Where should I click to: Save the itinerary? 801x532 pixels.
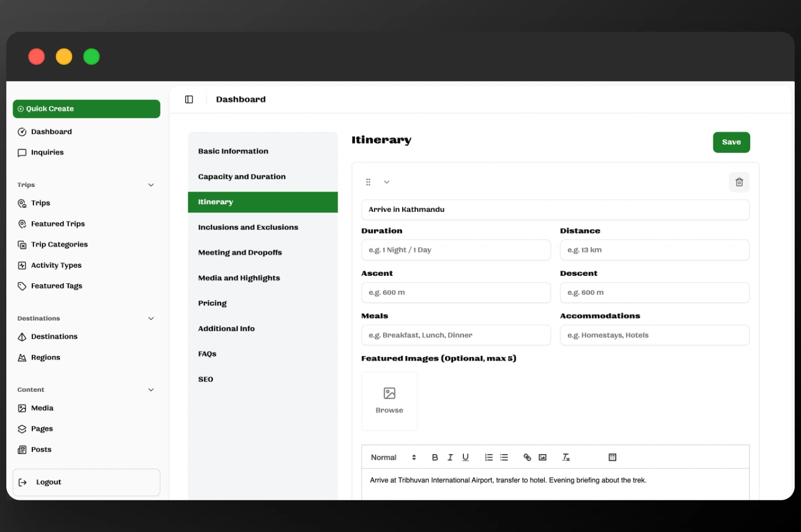tap(731, 143)
